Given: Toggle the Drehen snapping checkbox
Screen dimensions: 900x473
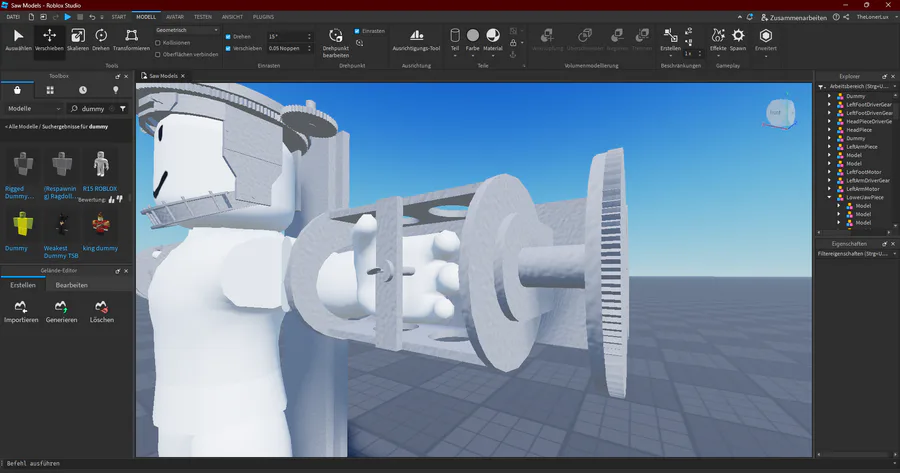Looking at the screenshot, I should [228, 36].
